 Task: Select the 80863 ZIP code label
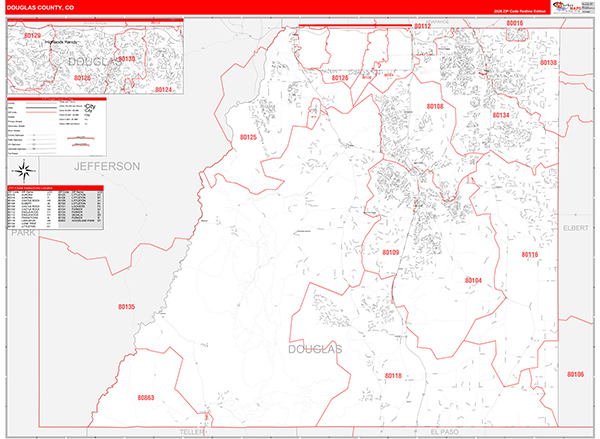(x=146, y=398)
